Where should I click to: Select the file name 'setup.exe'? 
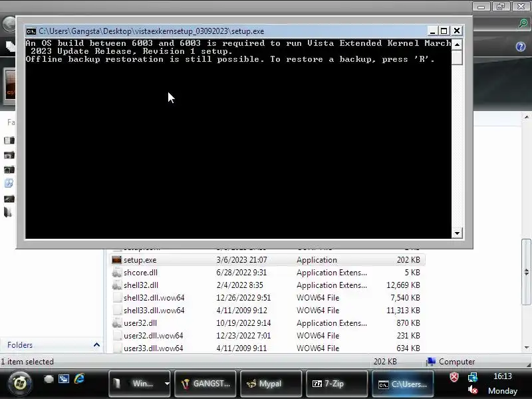140,260
